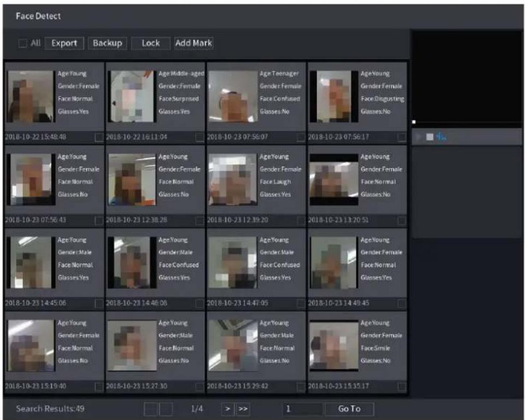This screenshot has height=420, width=525.
Task: Start playback in preview panel
Action: coord(419,136)
